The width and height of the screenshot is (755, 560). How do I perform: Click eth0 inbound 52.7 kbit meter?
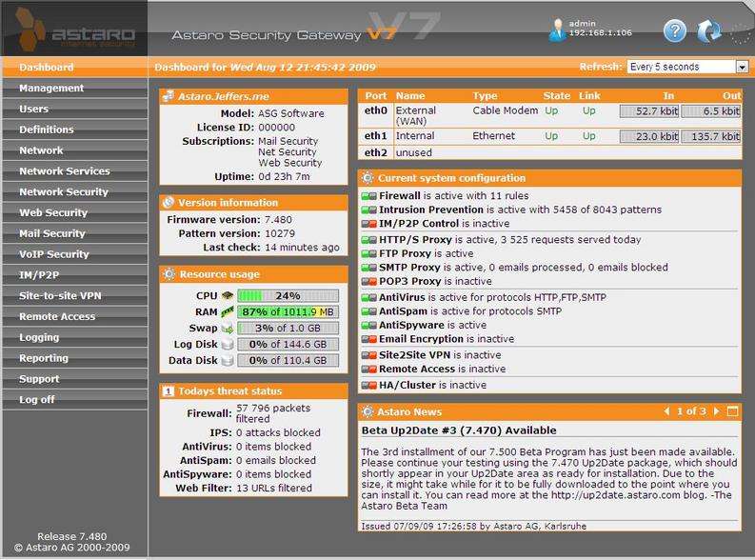[x=649, y=111]
